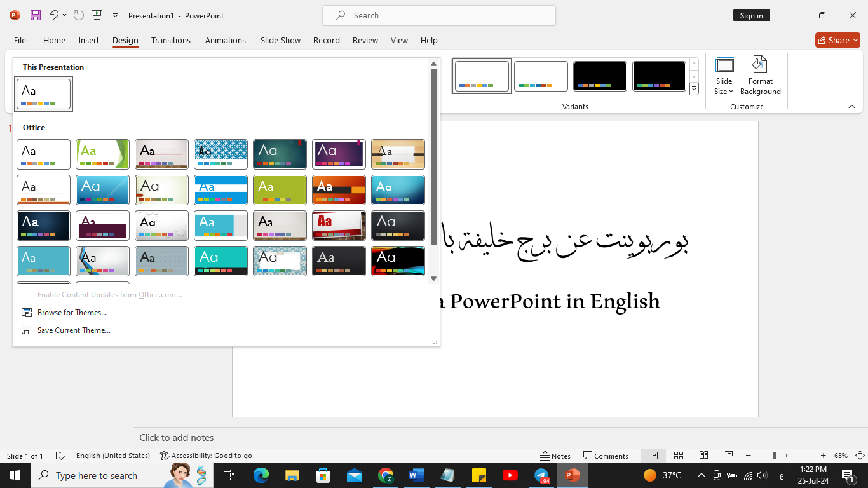
Task: Click English (United States) language indicator
Action: coord(113,456)
